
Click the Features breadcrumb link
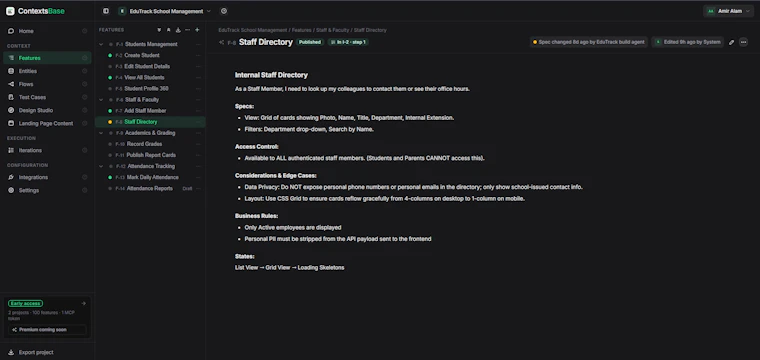301,30
